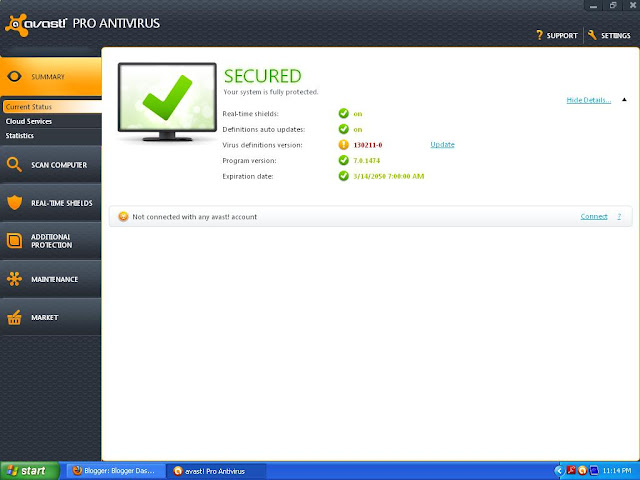This screenshot has width=640, height=480.
Task: Click the Settings wrench icon
Action: point(592,35)
